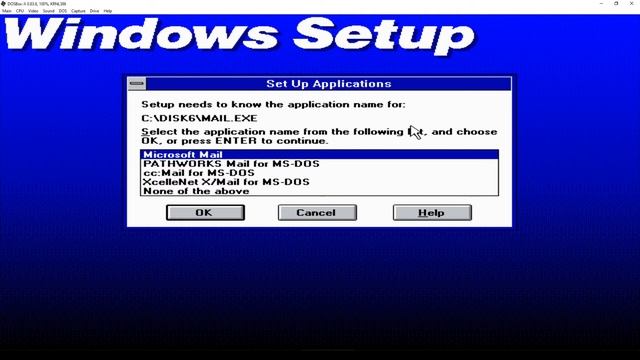Click the Cancel button
640x360 pixels.
(x=317, y=213)
